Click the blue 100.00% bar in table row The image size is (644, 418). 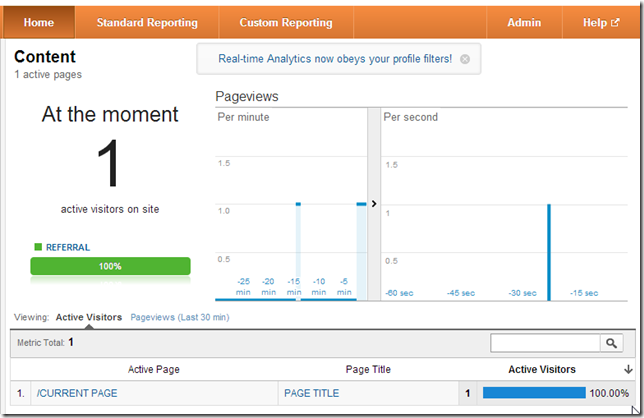(533, 393)
